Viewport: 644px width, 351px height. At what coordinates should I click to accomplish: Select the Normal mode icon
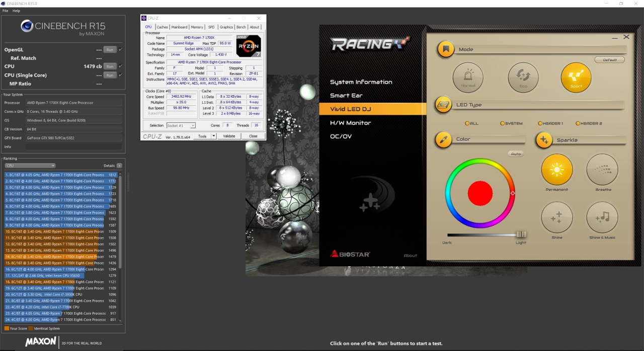click(x=468, y=78)
